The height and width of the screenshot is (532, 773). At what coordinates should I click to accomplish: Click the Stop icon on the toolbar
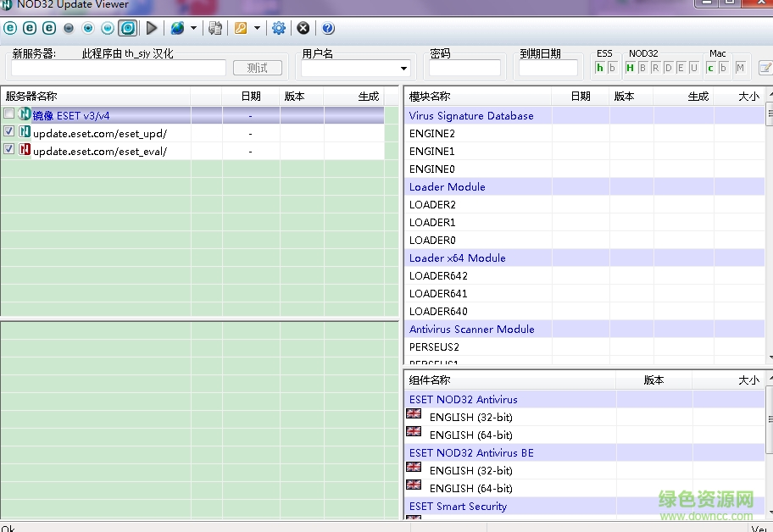coord(303,28)
